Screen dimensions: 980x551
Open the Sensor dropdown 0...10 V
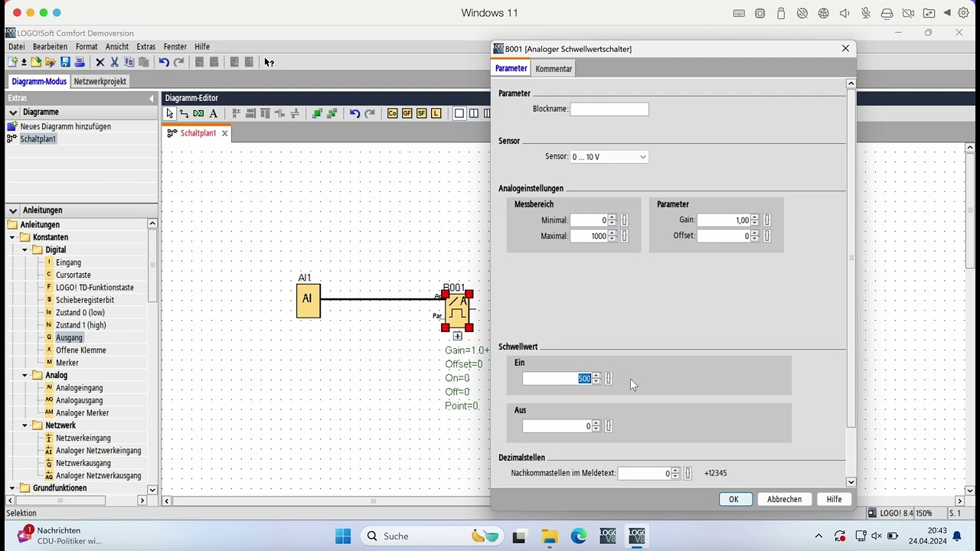(x=609, y=157)
